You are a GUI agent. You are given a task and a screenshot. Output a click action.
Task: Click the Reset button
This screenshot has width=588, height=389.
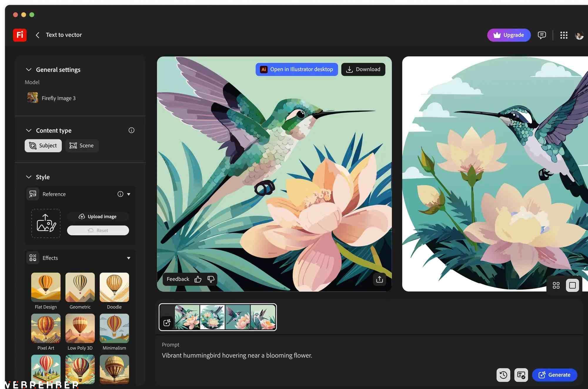click(98, 230)
